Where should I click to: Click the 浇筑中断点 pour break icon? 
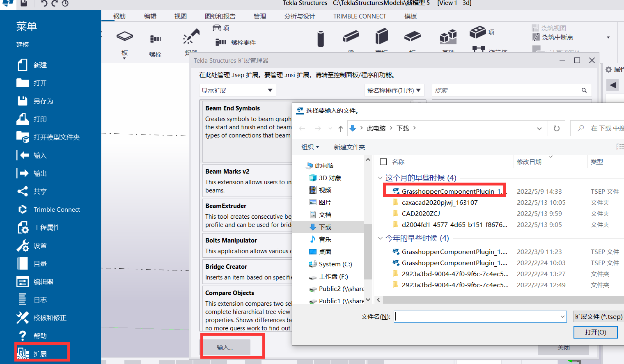click(536, 37)
